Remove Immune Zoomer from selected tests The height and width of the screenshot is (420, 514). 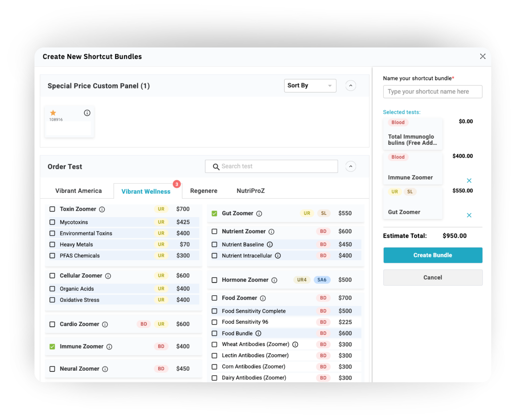point(469,181)
